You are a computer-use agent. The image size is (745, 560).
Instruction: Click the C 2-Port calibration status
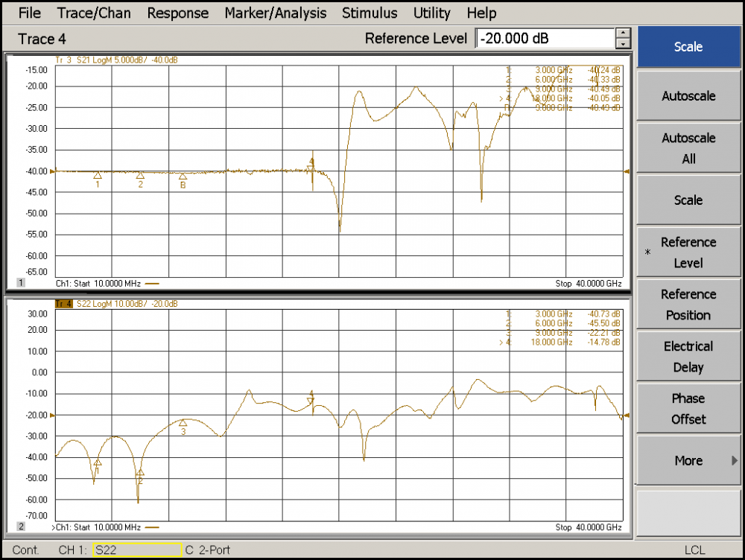(208, 550)
